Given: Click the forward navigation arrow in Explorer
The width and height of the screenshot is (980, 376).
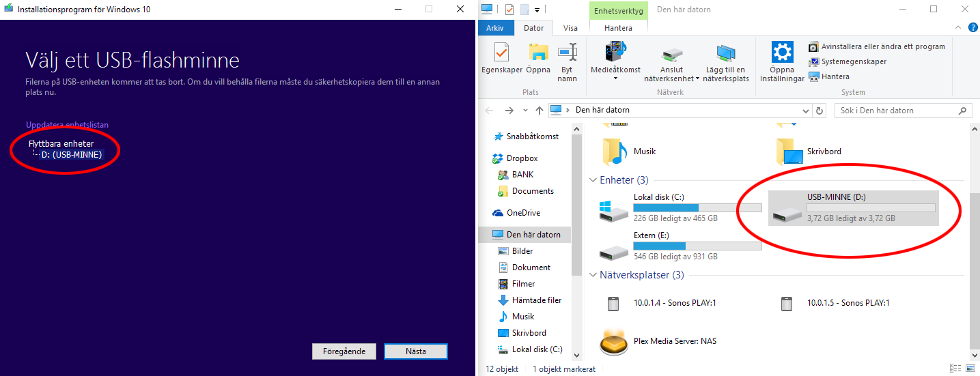Looking at the screenshot, I should coord(509,110).
